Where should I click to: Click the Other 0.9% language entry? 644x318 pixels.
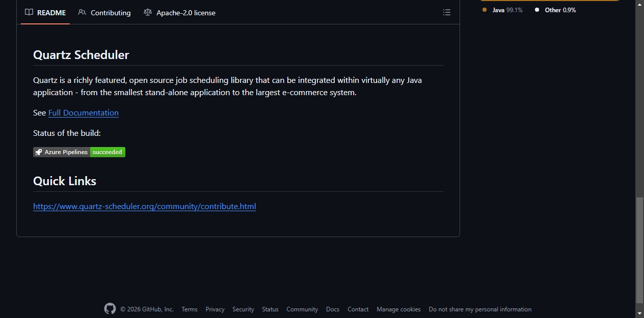(555, 10)
